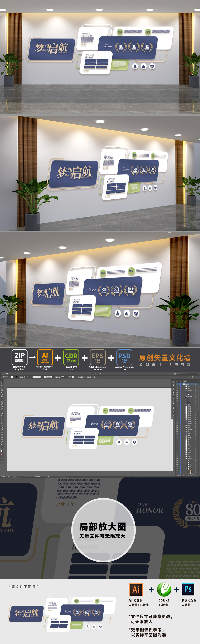The height and width of the screenshot is (644, 200).
Task: Toggle visibility of unity layer item
Action: tap(177, 425)
